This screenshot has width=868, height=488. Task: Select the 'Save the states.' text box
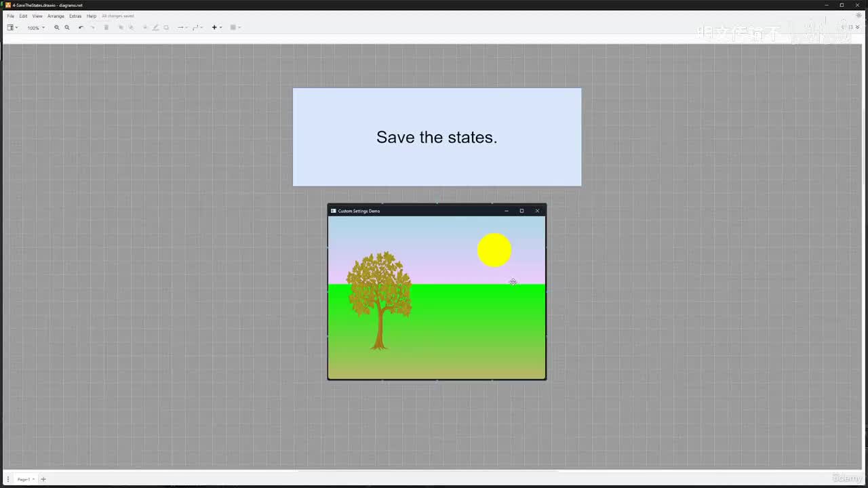tap(437, 137)
